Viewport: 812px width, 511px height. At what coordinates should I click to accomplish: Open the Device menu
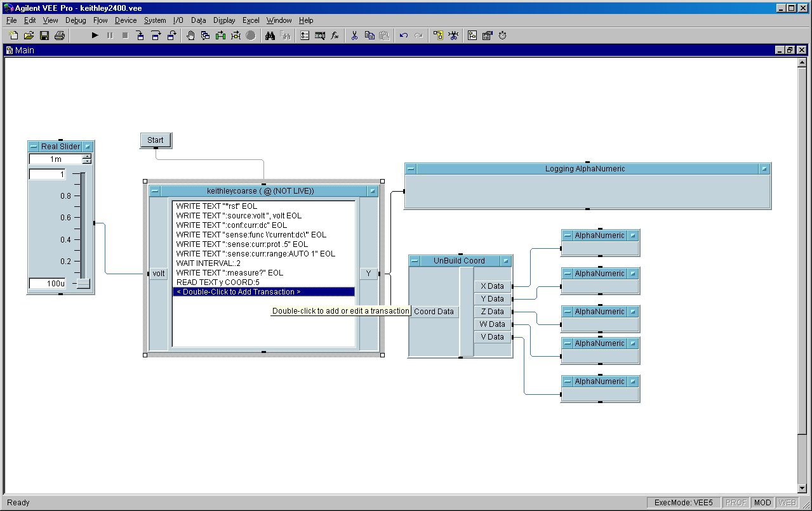point(126,20)
